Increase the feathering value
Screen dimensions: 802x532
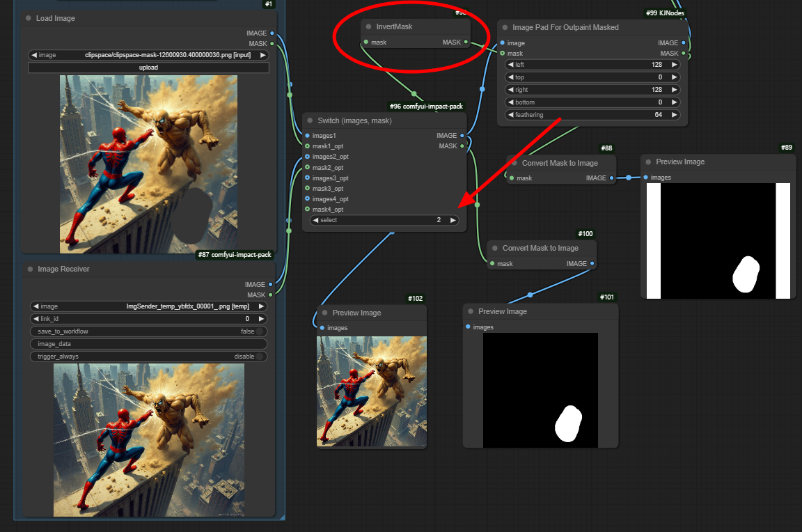click(x=674, y=115)
